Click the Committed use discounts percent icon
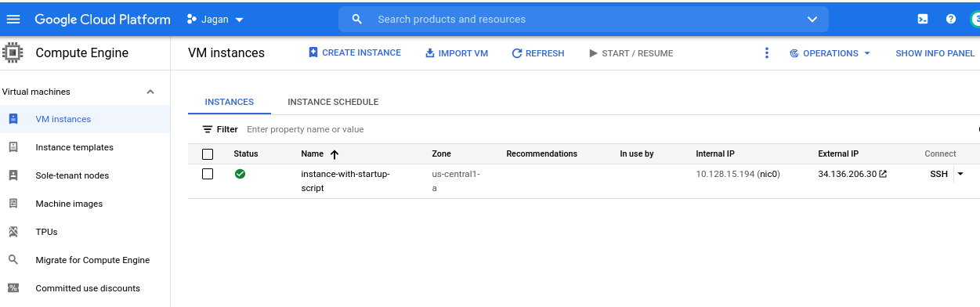 13,288
